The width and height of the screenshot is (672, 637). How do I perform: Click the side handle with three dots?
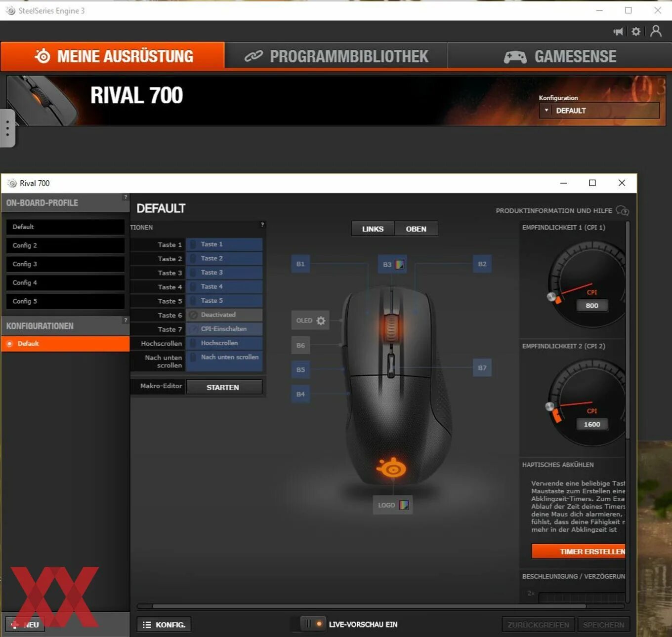[x=7, y=128]
